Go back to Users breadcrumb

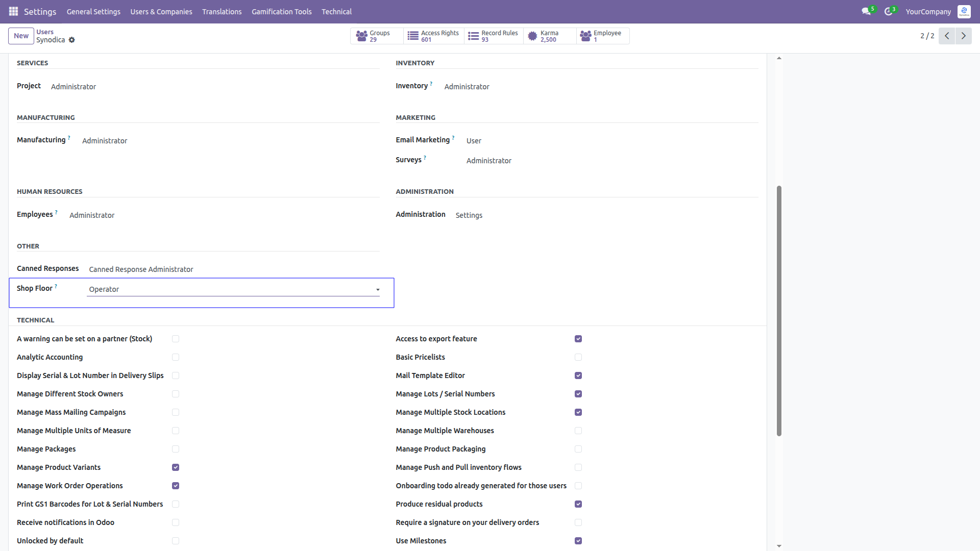45,32
